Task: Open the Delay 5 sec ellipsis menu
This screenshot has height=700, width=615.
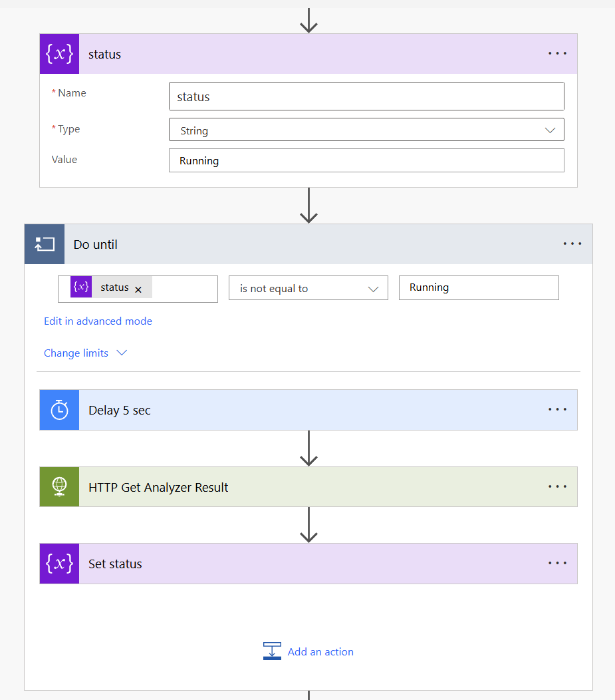Action: tap(557, 409)
